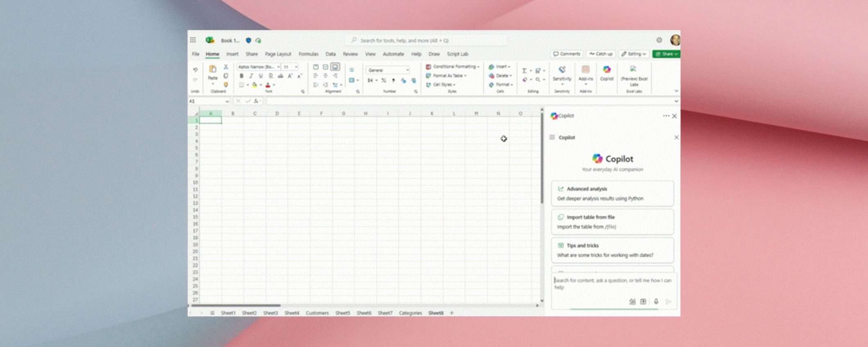This screenshot has width=868, height=347.
Task: Toggle Strikethrough formatting
Action: click(x=280, y=76)
